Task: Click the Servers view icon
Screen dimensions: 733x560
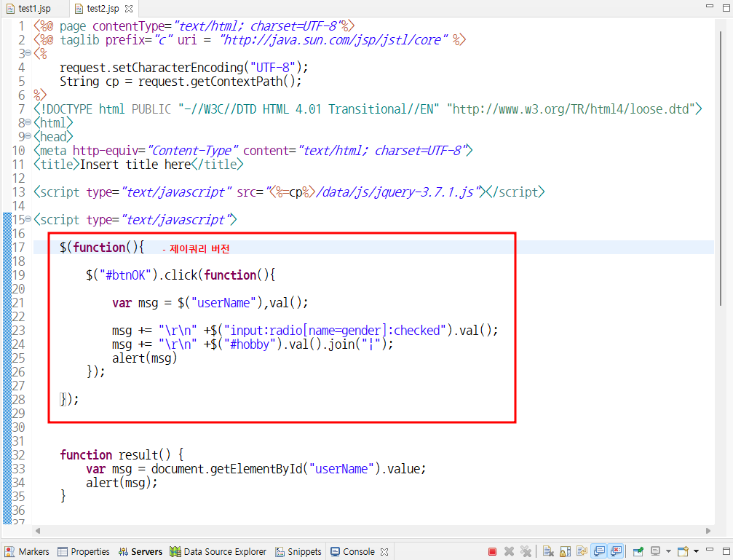Action: (123, 551)
